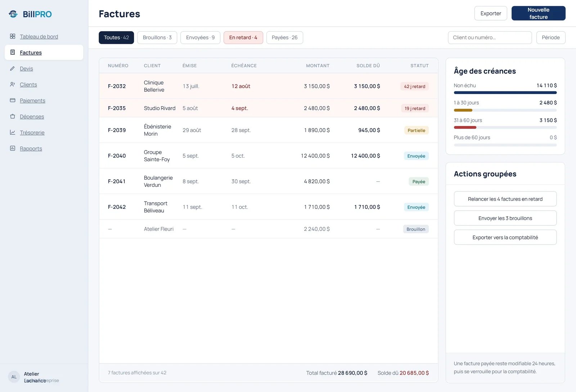Click Exporter vers la comptabilité
The height and width of the screenshot is (392, 576).
click(x=505, y=237)
